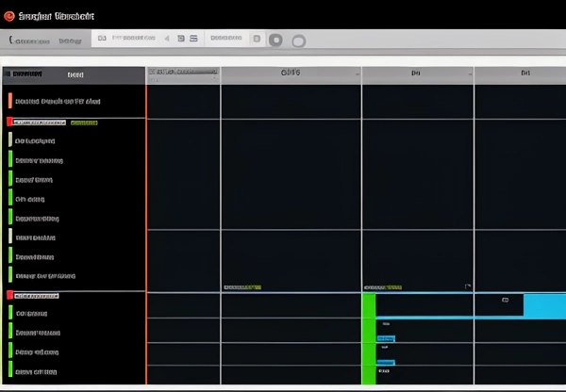Viewport: 566px width, 392px height.
Task: Click the stacked-bars icon in the toolbar
Action: [193, 39]
